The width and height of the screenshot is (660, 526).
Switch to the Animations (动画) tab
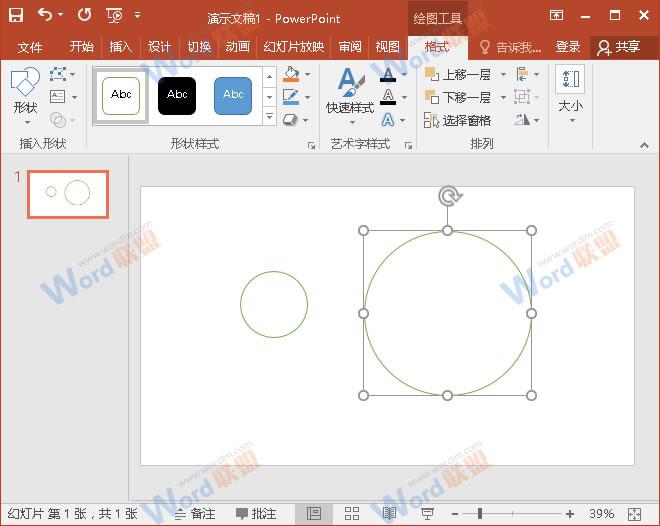tap(237, 47)
